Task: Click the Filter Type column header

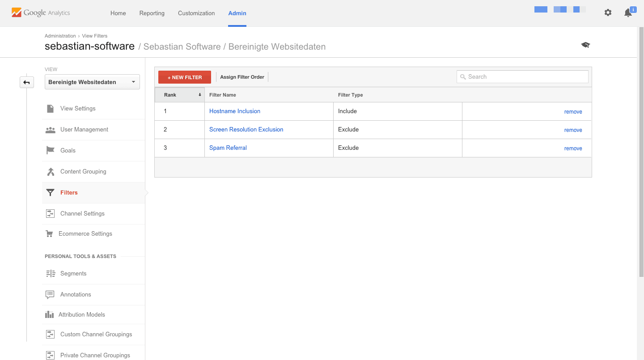Action: click(x=351, y=95)
